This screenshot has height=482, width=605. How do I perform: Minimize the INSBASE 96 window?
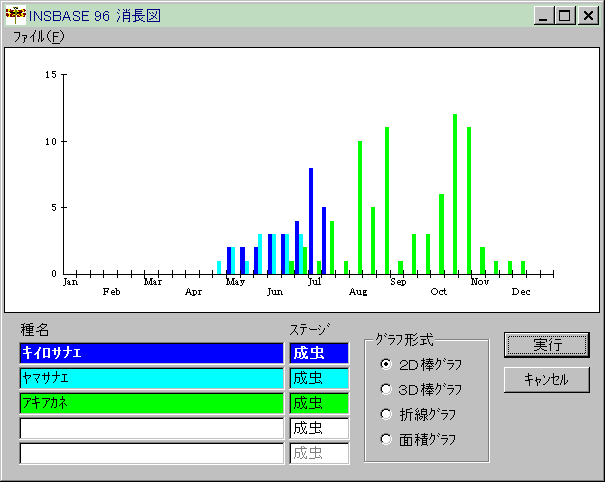point(545,15)
